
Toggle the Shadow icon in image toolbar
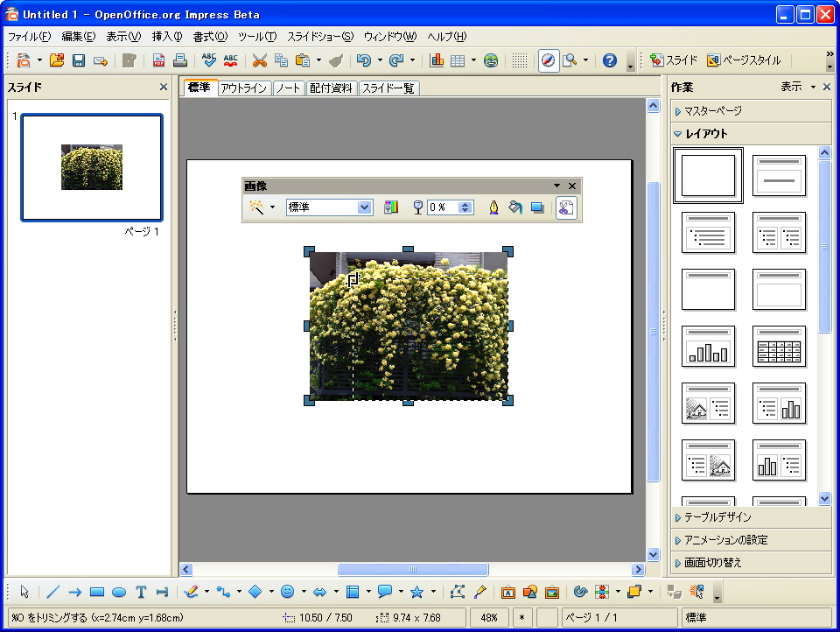(x=536, y=207)
